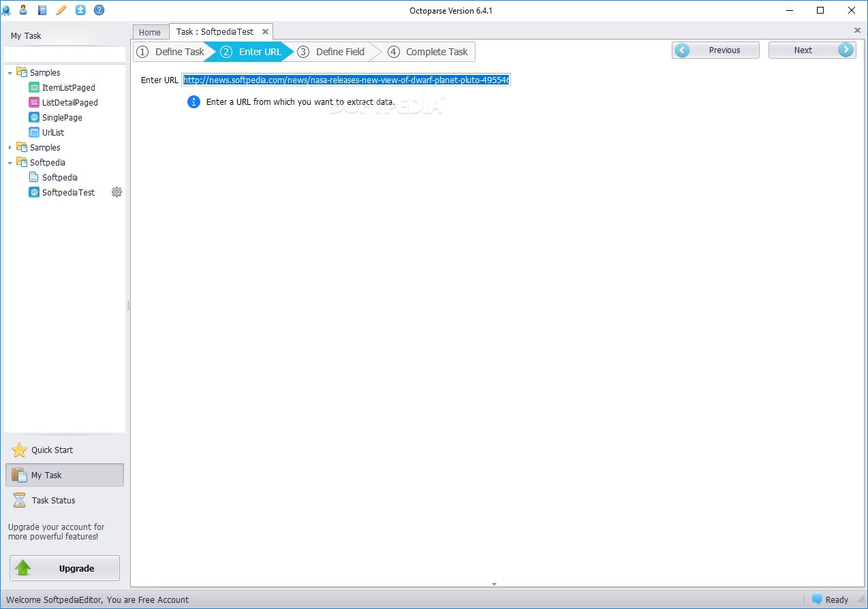Select UrlList in the tree
The height and width of the screenshot is (609, 868).
point(53,132)
